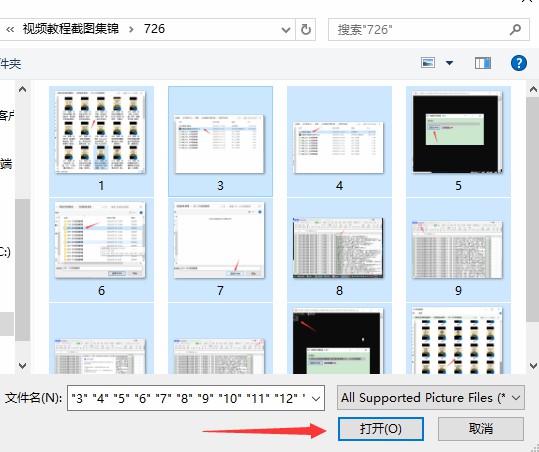Open the help question mark icon
This screenshot has height=452, width=539.
518,63
